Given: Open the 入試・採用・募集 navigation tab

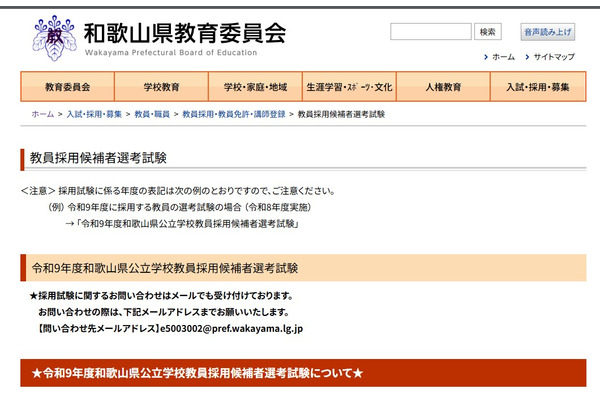Looking at the screenshot, I should (538, 87).
